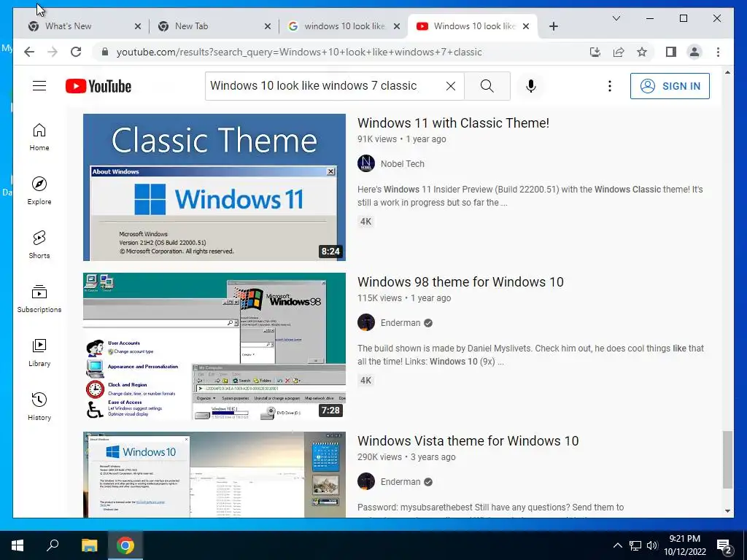Go back with Chrome back arrow

[29, 52]
